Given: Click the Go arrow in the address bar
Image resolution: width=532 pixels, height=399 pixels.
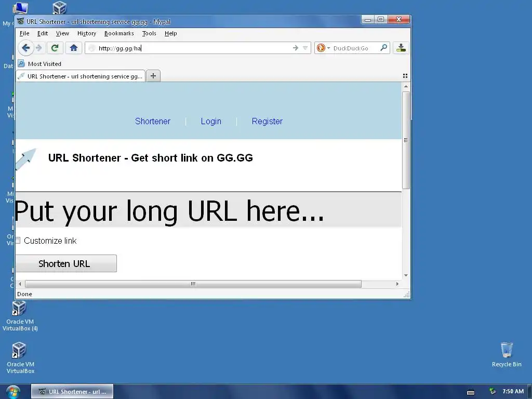Looking at the screenshot, I should [296, 48].
